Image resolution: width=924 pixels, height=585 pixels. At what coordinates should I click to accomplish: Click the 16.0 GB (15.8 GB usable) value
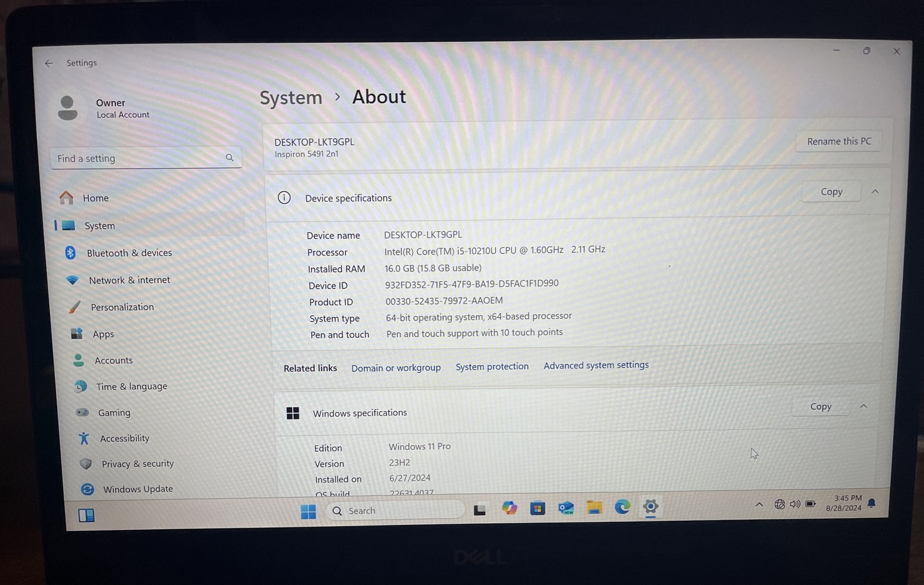click(433, 268)
